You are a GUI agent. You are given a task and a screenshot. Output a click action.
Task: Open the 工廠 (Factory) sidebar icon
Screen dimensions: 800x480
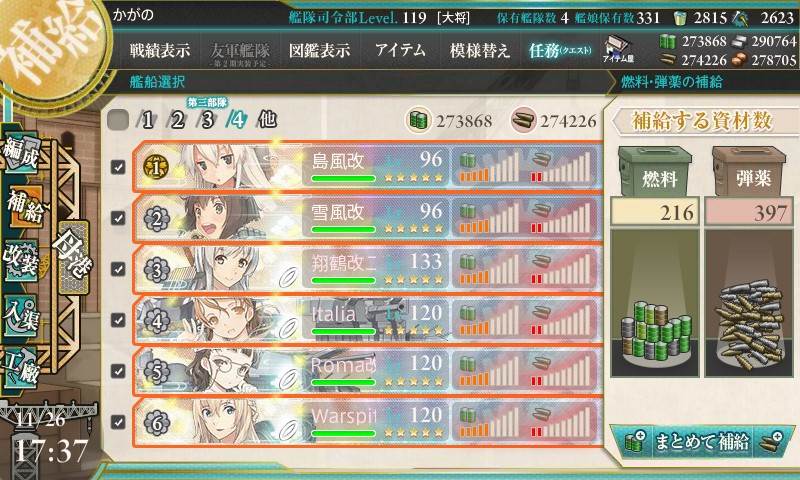[x=21, y=366]
